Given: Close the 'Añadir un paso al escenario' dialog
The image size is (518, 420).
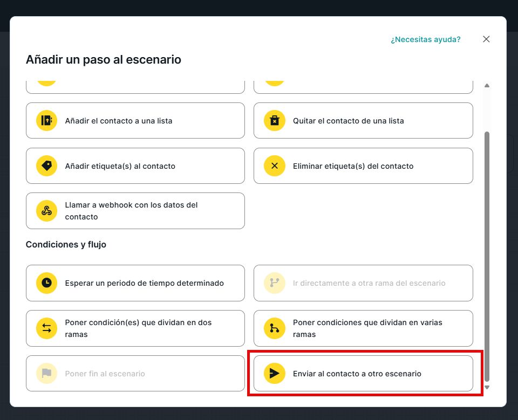Looking at the screenshot, I should click(486, 39).
